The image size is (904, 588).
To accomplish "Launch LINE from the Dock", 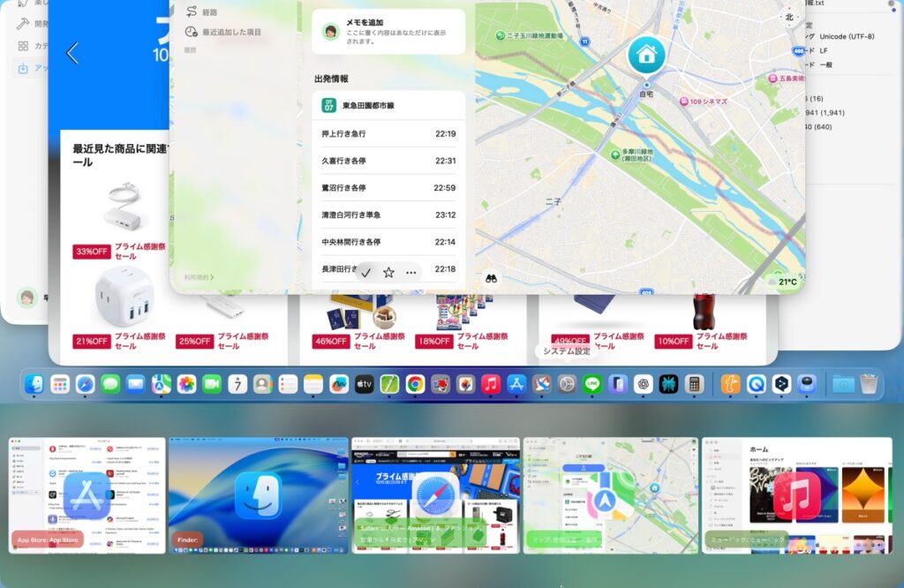I will pyautogui.click(x=592, y=384).
